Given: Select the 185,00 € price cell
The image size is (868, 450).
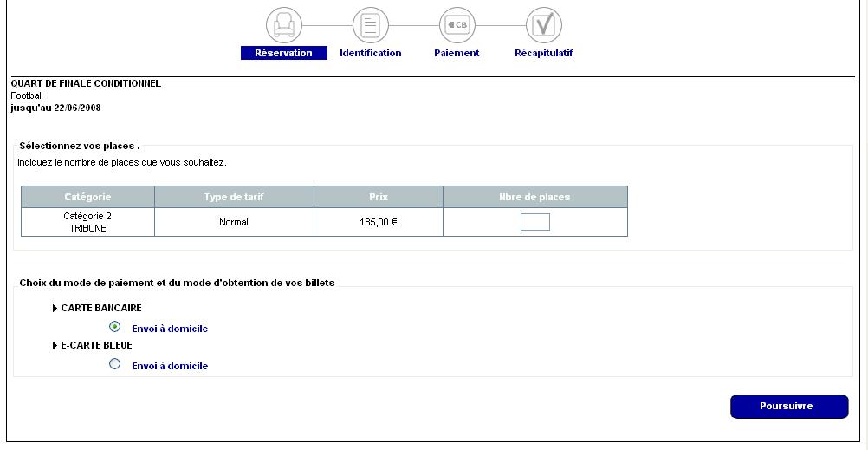Looking at the screenshot, I should [x=379, y=223].
